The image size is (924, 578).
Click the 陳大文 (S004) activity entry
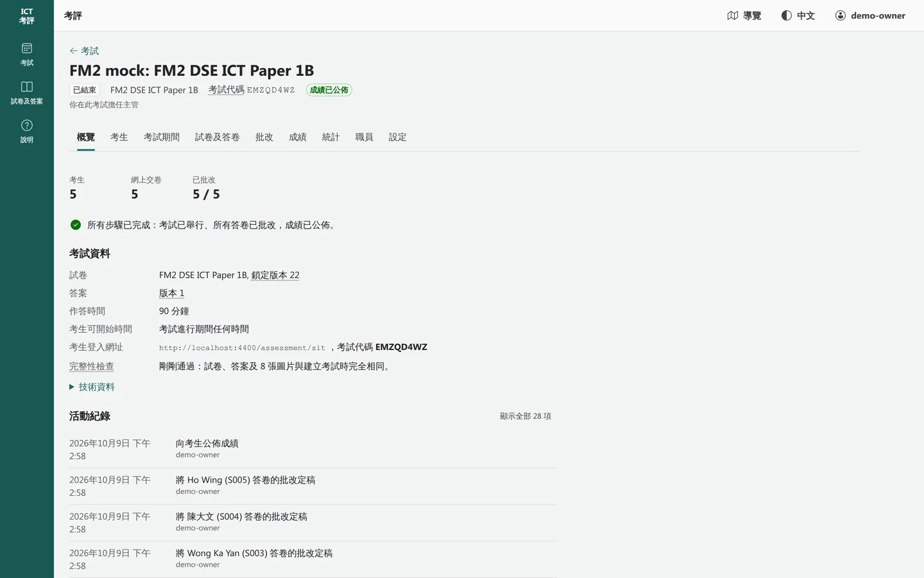pyautogui.click(x=242, y=516)
